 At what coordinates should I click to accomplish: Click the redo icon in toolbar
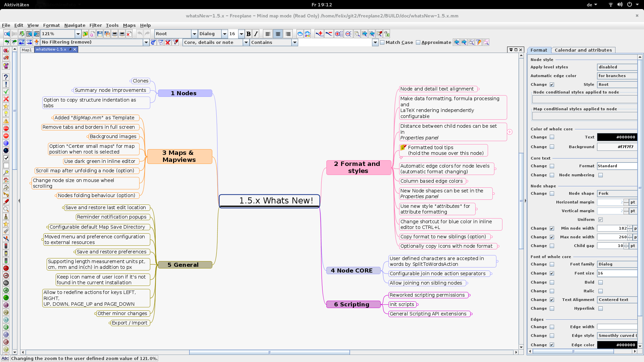click(149, 34)
